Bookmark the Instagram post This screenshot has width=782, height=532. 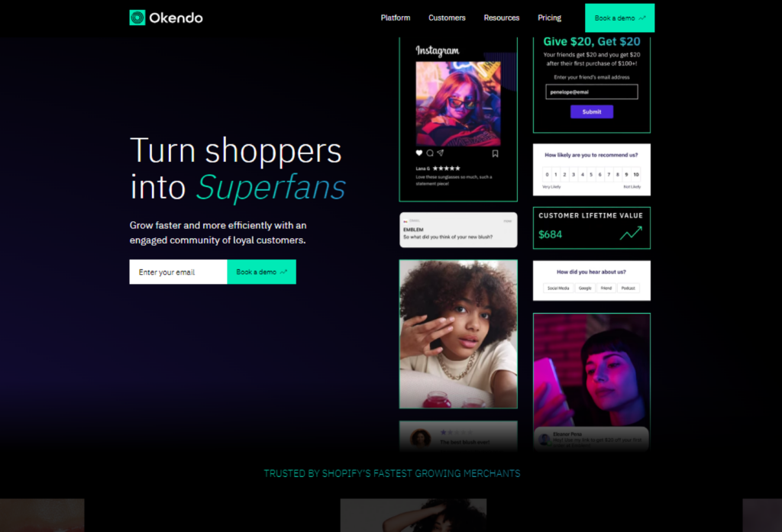coord(495,153)
